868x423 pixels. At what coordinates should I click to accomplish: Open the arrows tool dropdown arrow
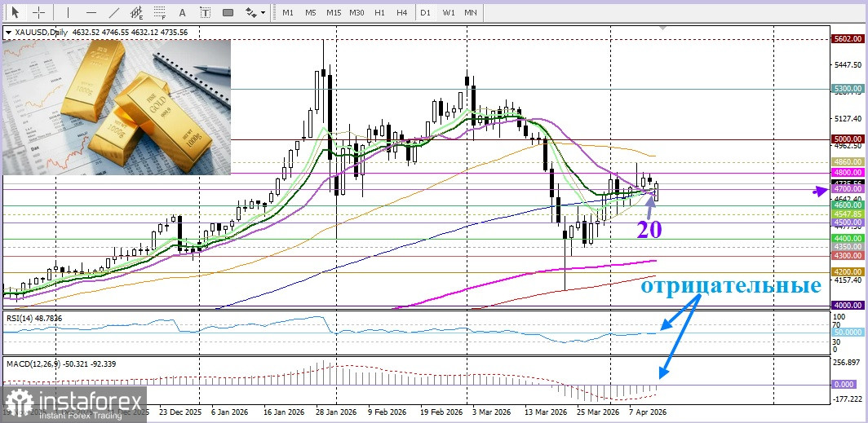(x=263, y=12)
